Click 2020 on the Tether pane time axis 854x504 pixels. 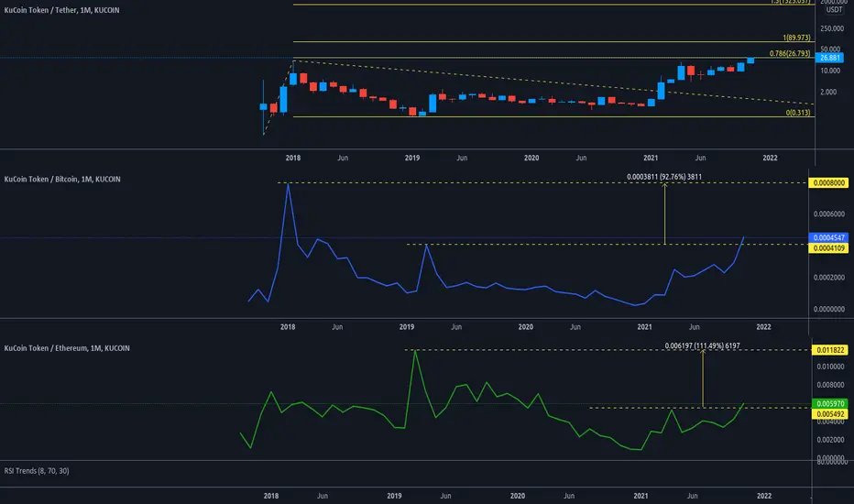pos(531,158)
